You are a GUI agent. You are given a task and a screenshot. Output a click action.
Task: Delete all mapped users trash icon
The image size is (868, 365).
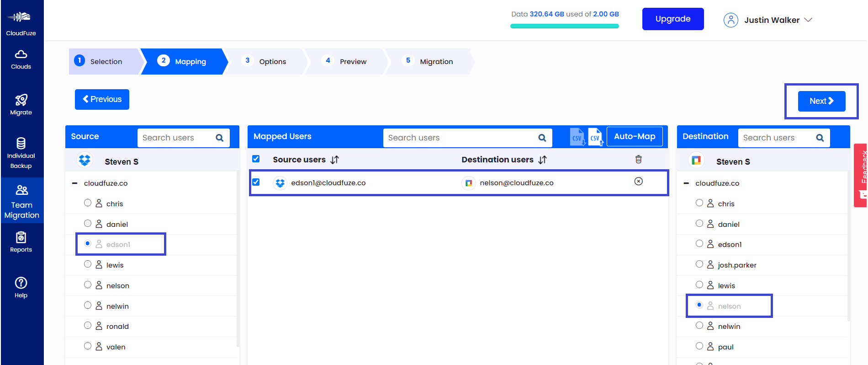tap(639, 159)
